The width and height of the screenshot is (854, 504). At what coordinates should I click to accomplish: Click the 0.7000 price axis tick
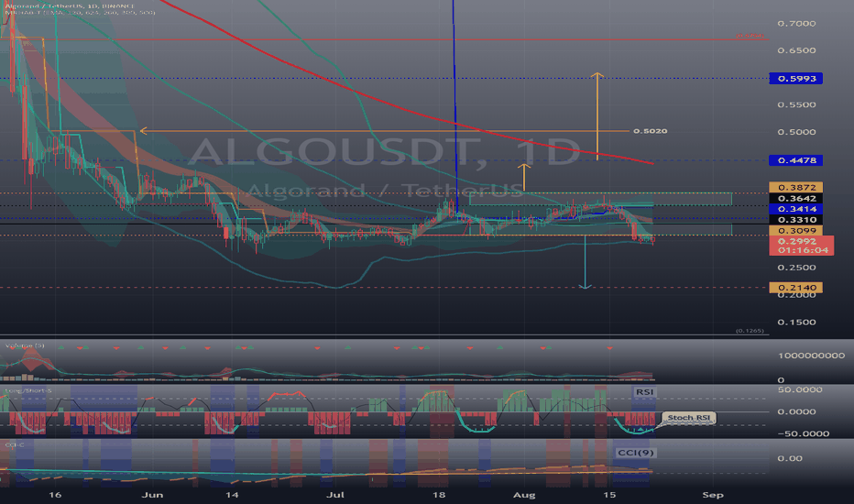pos(796,24)
